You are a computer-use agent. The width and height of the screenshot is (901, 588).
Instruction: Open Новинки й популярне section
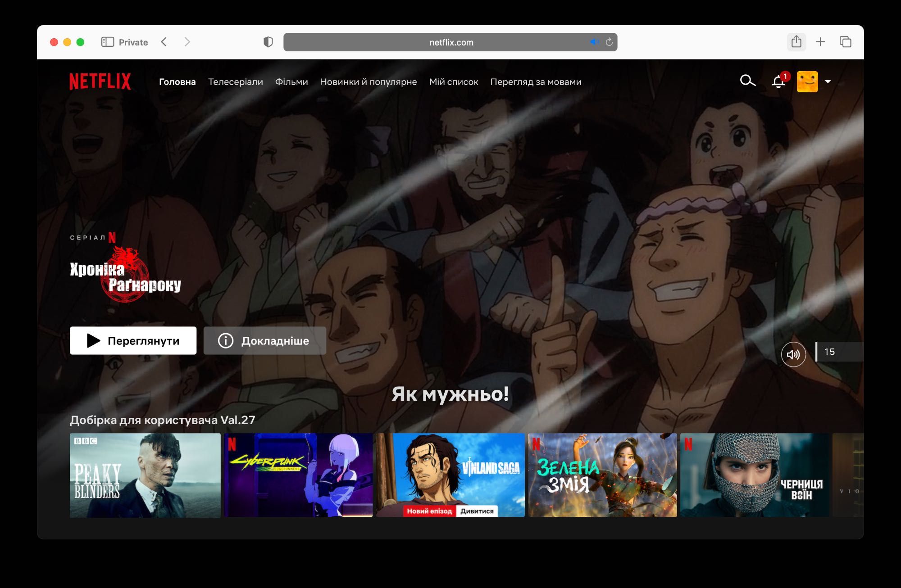click(368, 82)
